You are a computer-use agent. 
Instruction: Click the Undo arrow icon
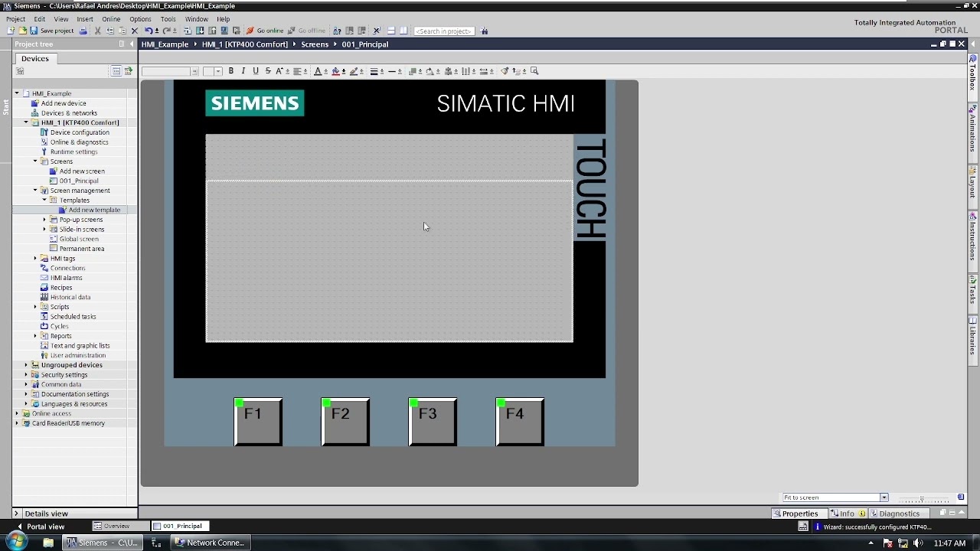tap(149, 31)
